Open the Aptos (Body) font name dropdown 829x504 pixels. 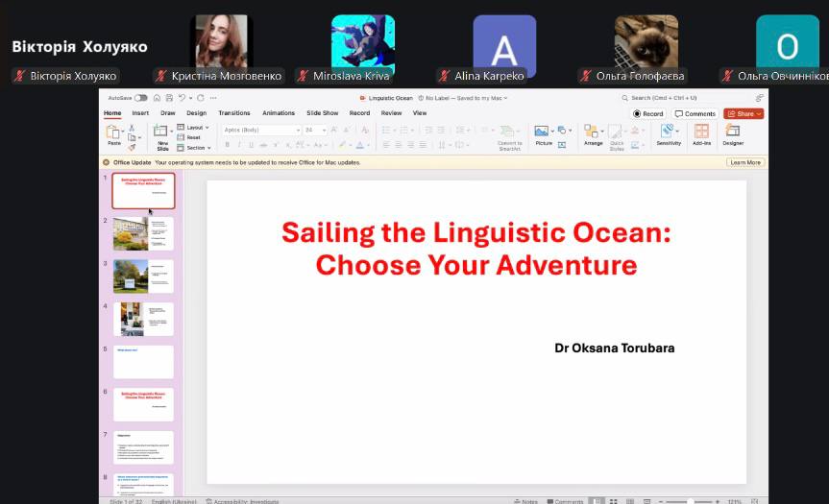[260, 130]
